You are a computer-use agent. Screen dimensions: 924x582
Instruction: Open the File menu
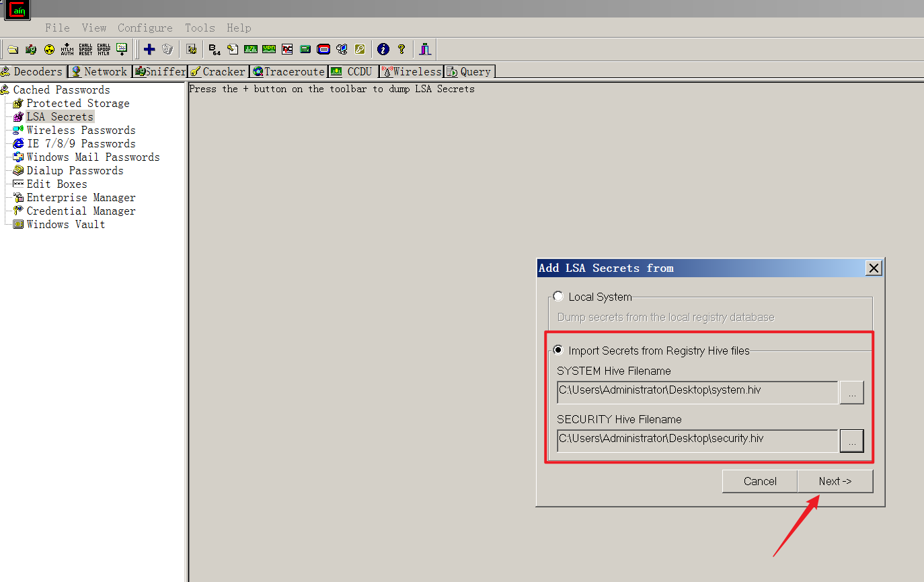pos(57,28)
